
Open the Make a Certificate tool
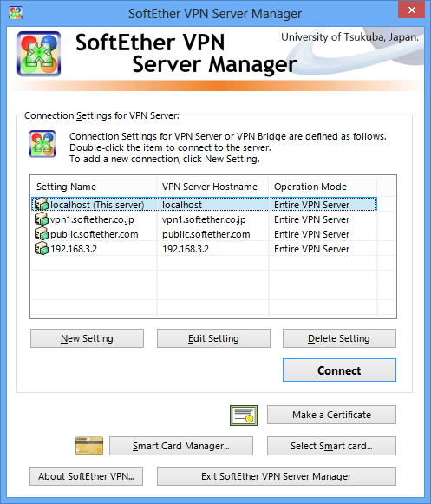(x=331, y=415)
